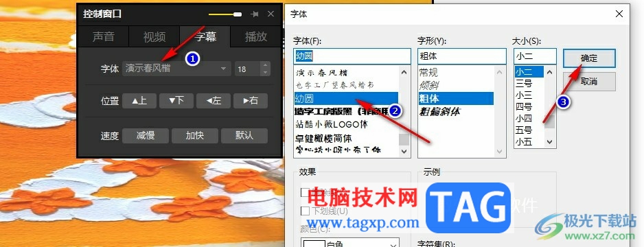Open the subtitle font dropdown 演示春风楷

point(176,69)
